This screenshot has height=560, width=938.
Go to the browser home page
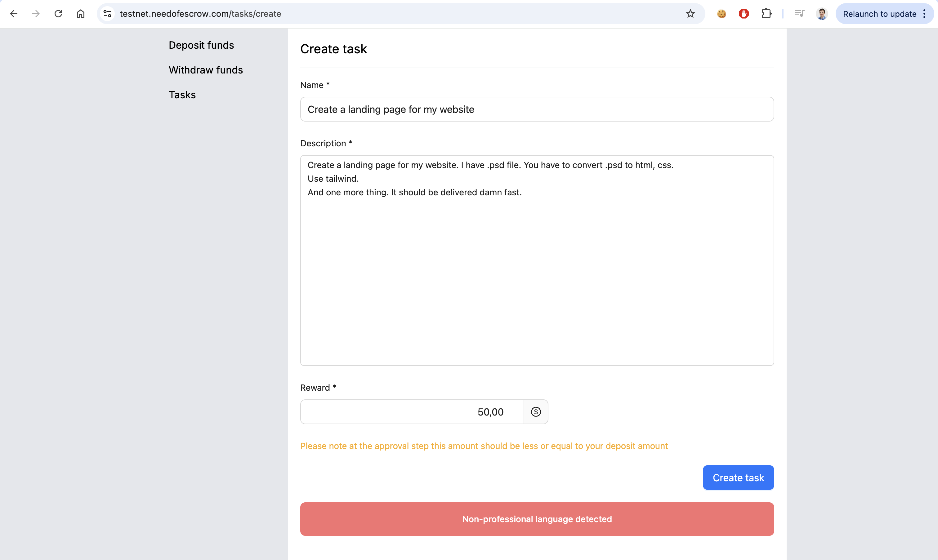tap(80, 14)
